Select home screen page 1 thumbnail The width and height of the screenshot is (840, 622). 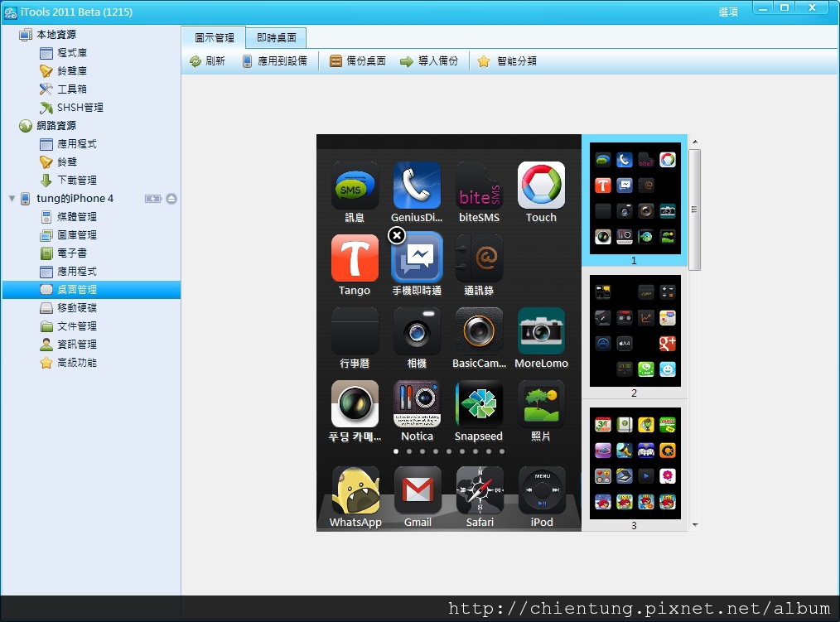pos(635,198)
